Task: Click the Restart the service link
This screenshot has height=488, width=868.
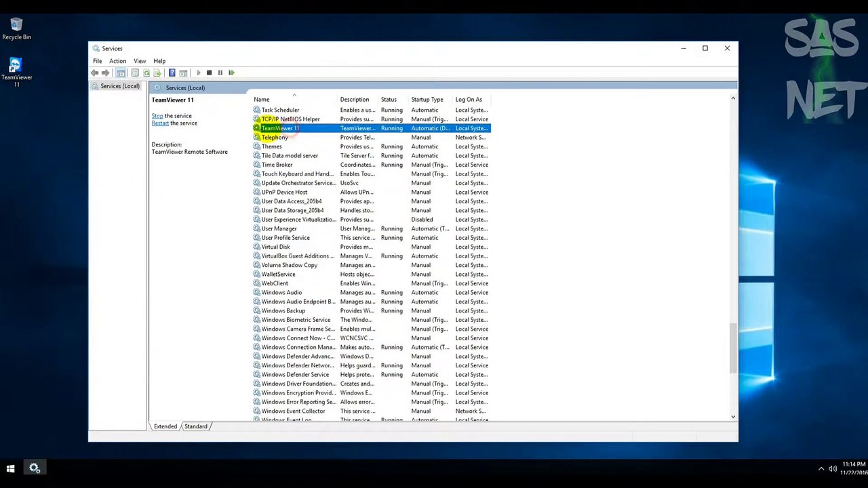Action: coord(160,123)
